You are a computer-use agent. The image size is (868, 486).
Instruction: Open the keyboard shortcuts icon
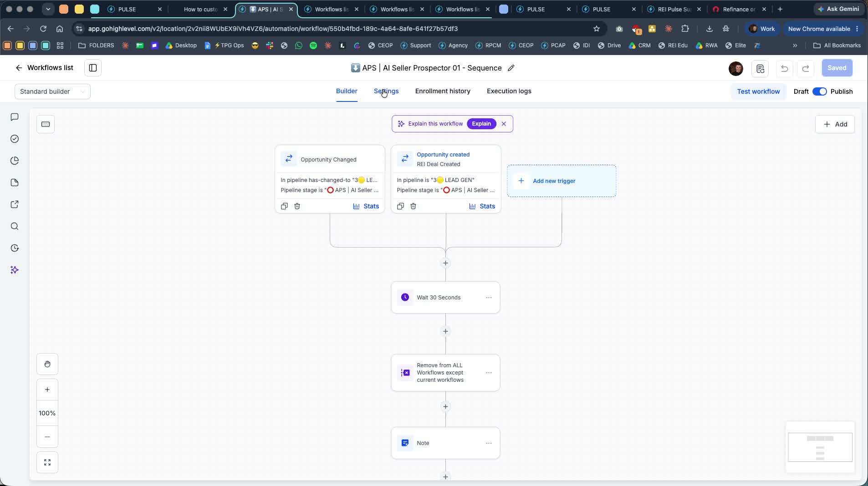click(x=46, y=124)
